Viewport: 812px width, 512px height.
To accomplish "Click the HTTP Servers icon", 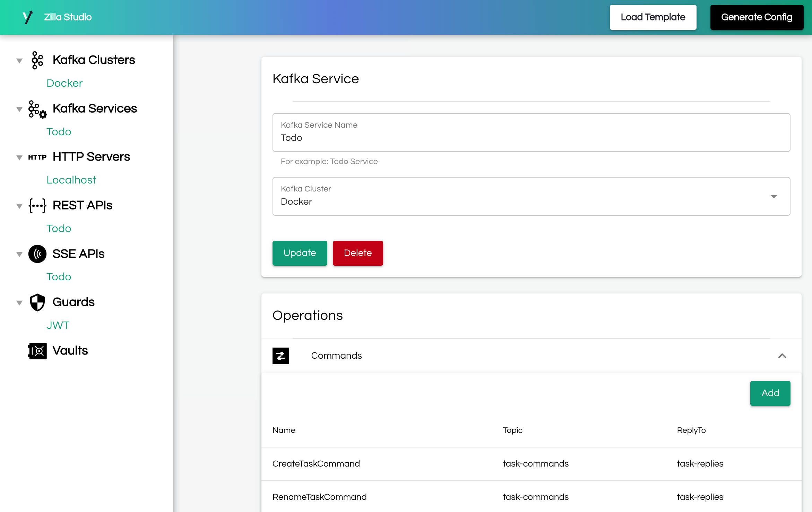I will click(38, 157).
